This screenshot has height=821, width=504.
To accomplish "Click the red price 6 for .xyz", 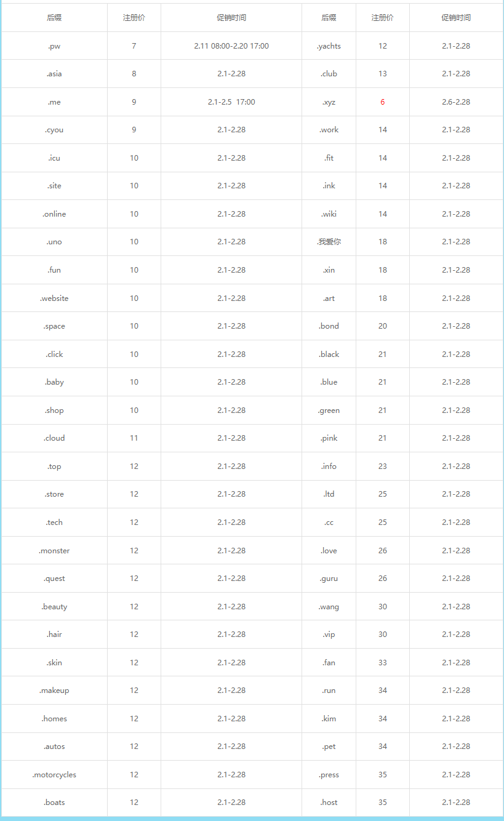I will (x=382, y=102).
